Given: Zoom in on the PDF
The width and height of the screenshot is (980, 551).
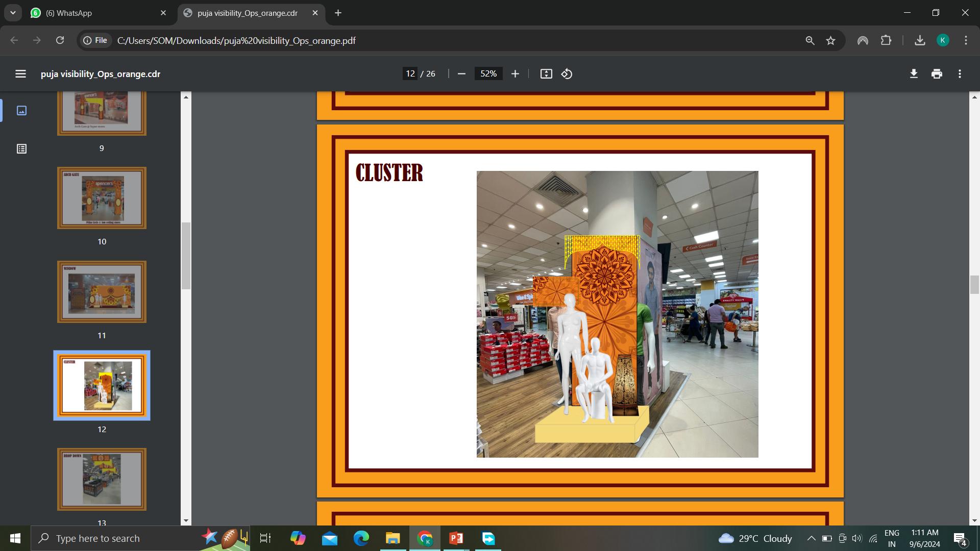Looking at the screenshot, I should click(x=515, y=74).
